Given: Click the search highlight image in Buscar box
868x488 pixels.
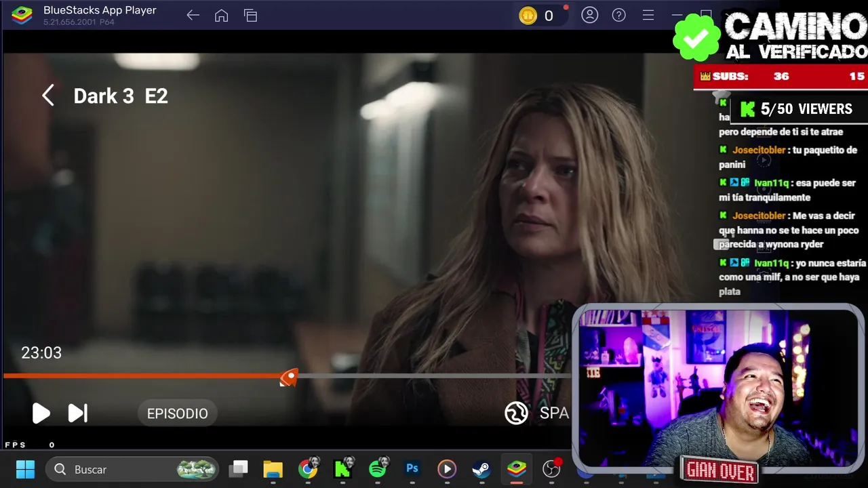Looking at the screenshot, I should [197, 469].
